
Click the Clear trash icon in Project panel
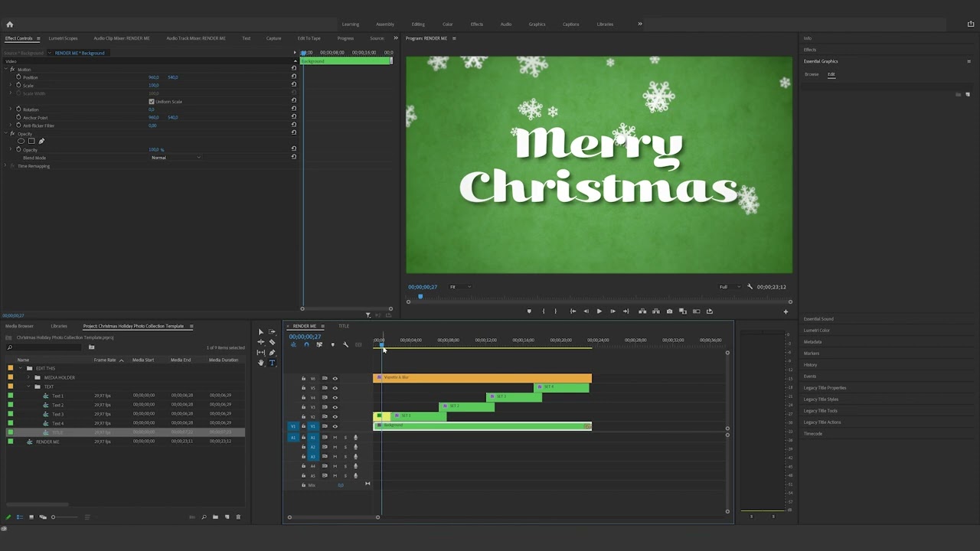[238, 517]
